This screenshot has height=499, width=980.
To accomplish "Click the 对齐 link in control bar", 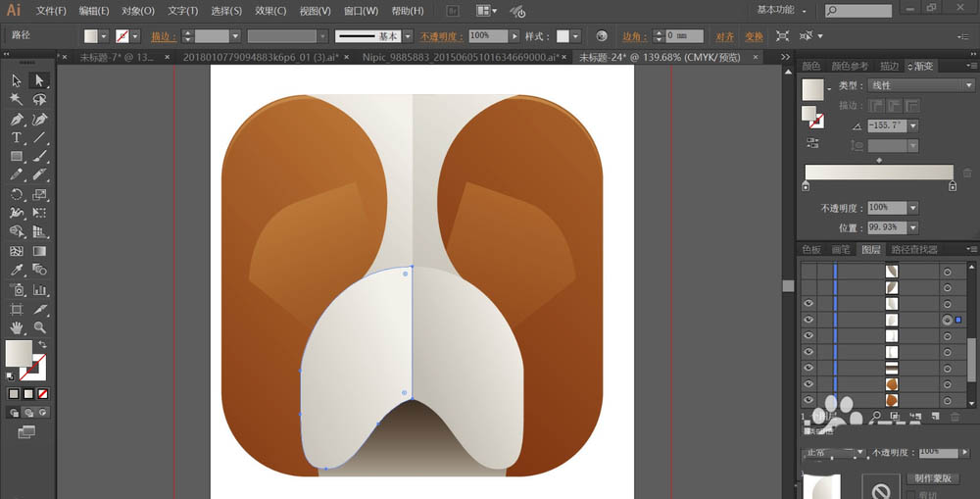I will (x=725, y=37).
